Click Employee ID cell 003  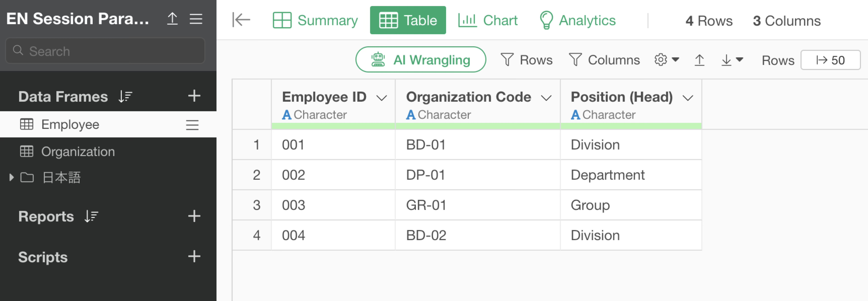coord(333,205)
